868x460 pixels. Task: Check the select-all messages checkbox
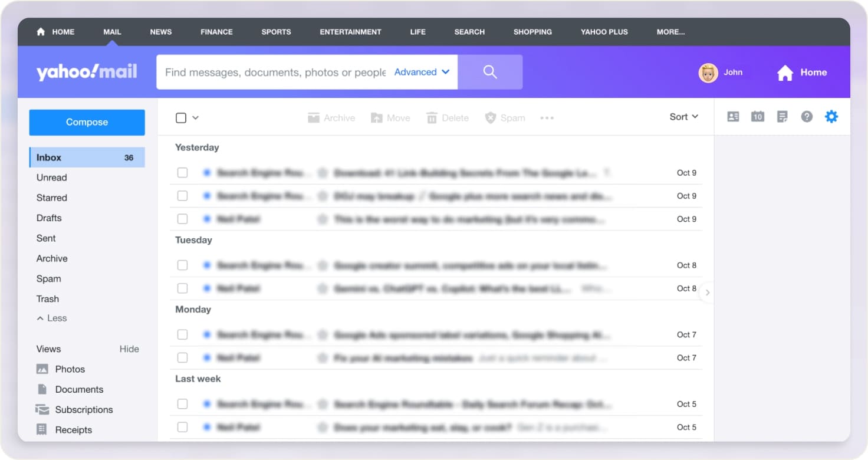(181, 117)
